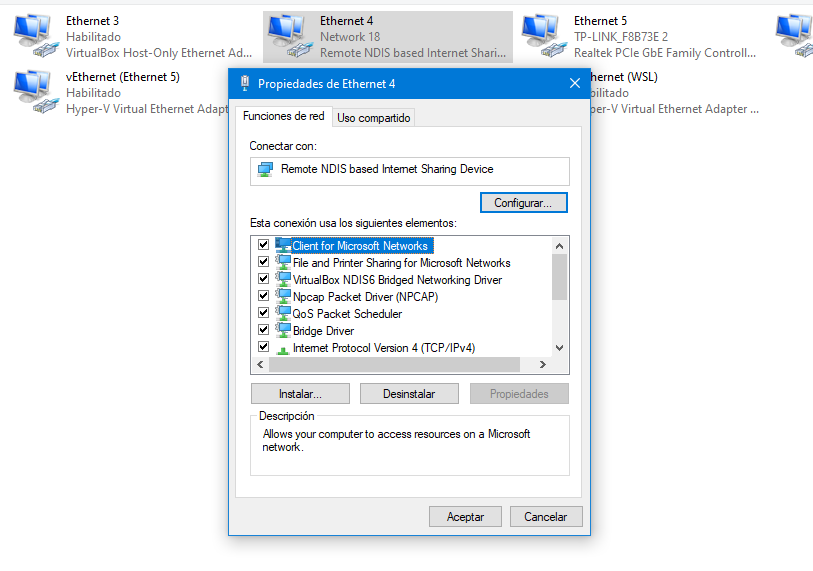Click Realtek PCIe GbE Family Controller text

(665, 53)
